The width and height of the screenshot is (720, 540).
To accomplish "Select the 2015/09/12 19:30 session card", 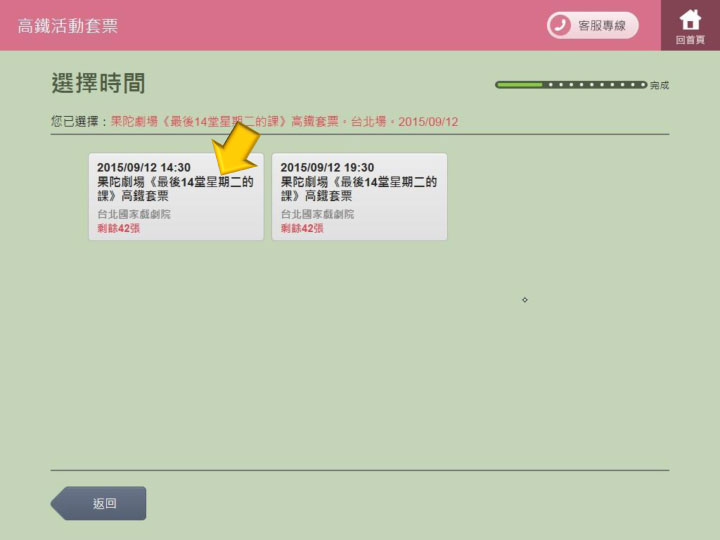I will (x=359, y=196).
